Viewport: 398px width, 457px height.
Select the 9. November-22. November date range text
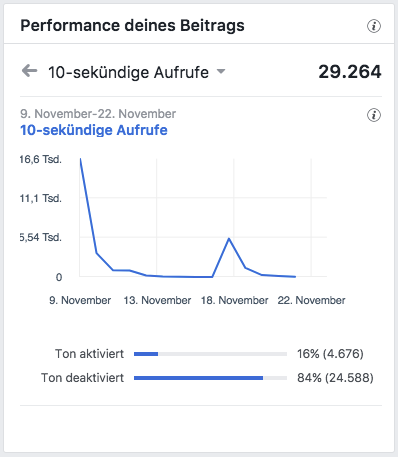click(x=98, y=114)
